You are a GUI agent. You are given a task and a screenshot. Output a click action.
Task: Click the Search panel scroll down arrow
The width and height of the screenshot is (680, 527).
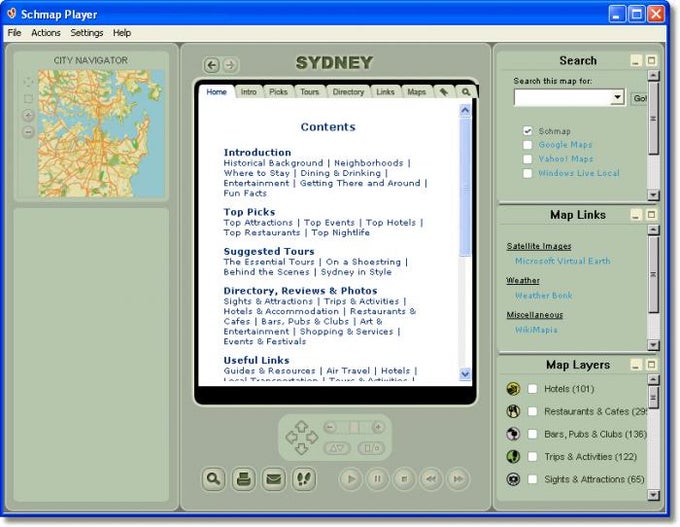click(x=653, y=195)
